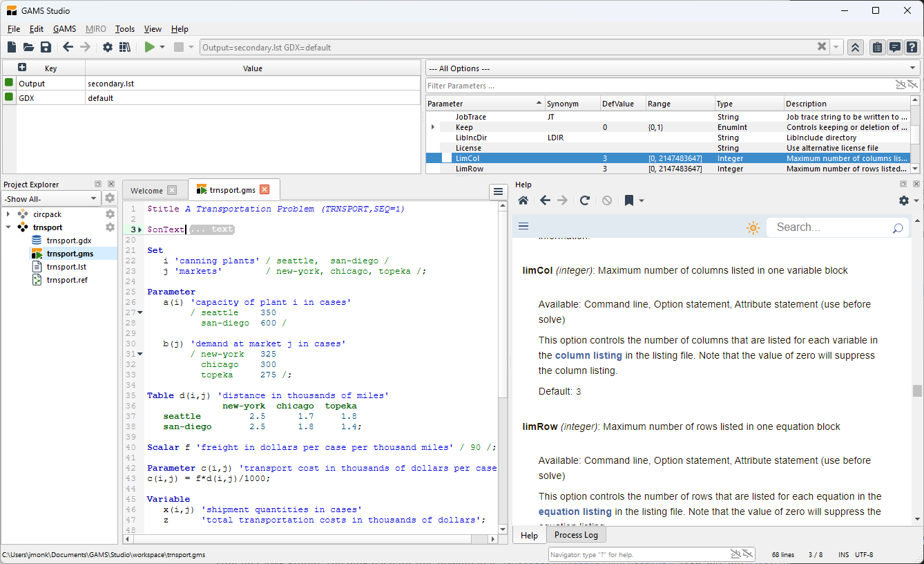Open the run options dropdown arrow
Viewport: 924px width, 564px height.
[x=162, y=47]
